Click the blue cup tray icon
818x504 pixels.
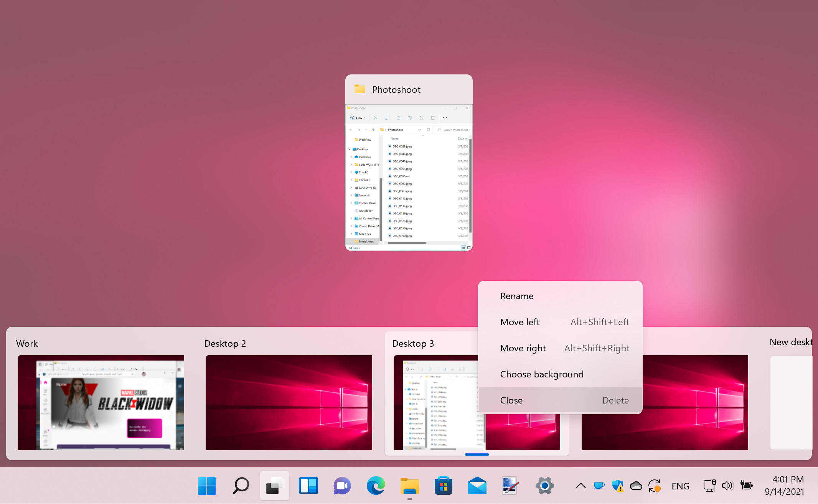[x=599, y=486]
